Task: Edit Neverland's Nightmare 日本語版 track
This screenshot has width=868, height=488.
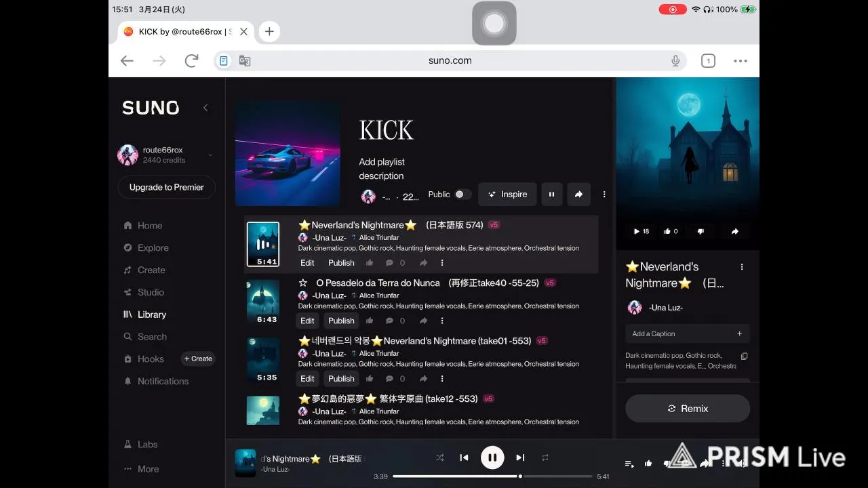Action: point(307,263)
